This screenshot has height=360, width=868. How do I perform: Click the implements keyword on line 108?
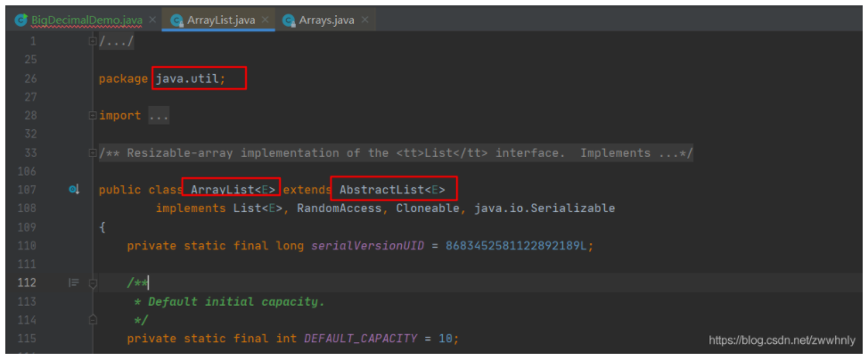click(x=191, y=209)
